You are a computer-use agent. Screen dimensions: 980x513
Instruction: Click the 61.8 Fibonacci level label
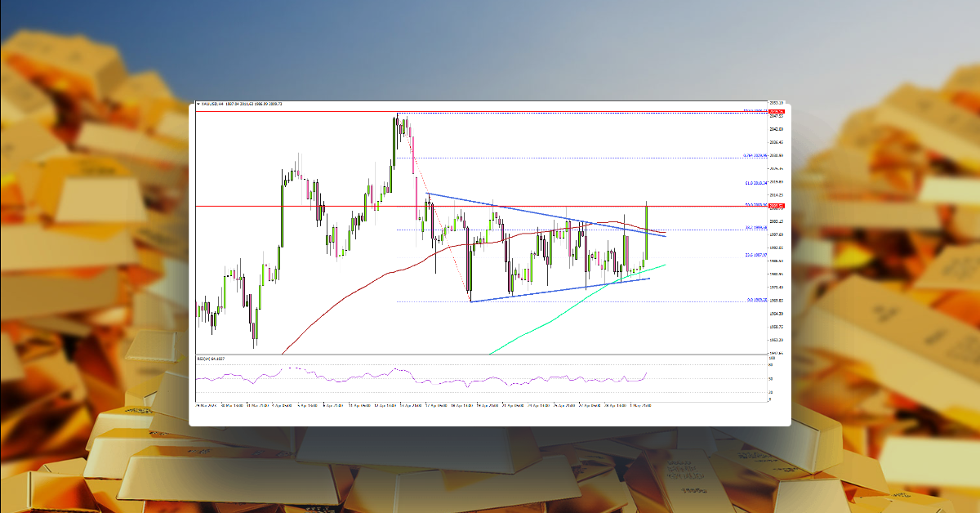pyautogui.click(x=755, y=182)
